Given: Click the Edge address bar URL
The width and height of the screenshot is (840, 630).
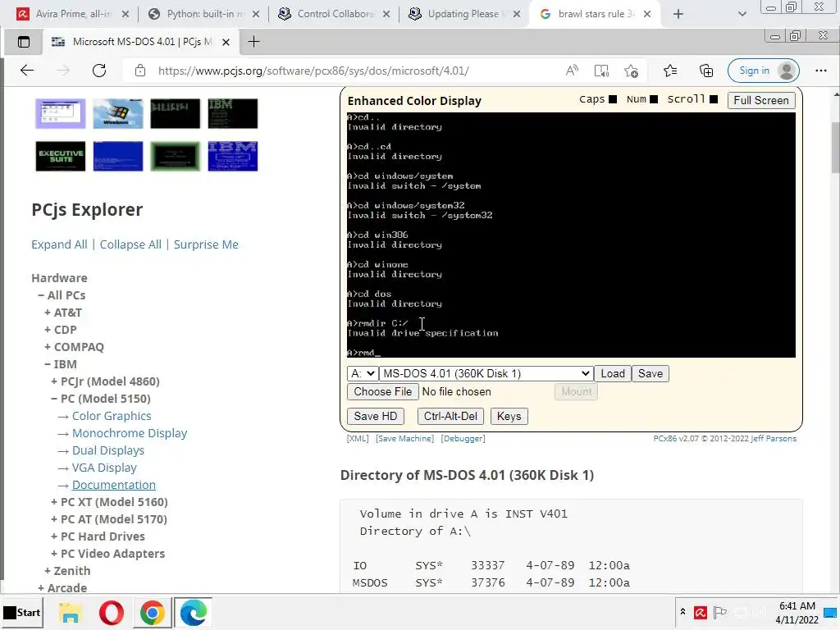Looking at the screenshot, I should pos(313,71).
